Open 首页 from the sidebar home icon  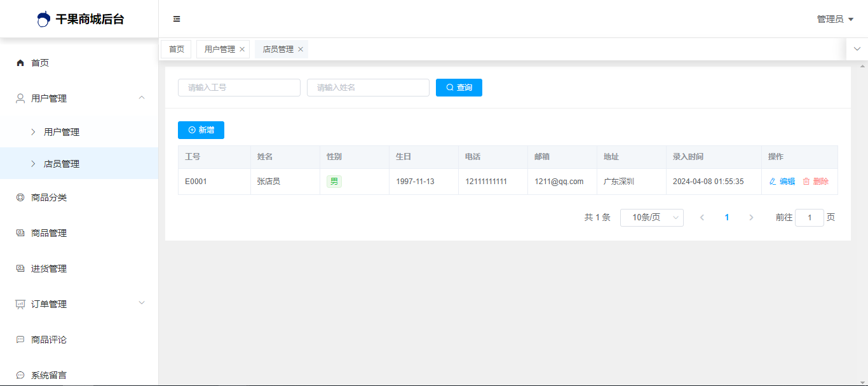point(20,63)
